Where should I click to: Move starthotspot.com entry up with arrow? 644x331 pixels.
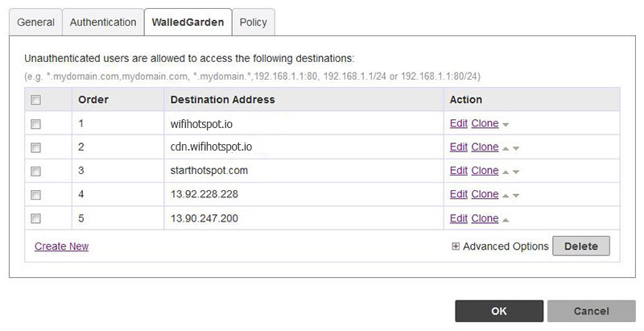[506, 172]
